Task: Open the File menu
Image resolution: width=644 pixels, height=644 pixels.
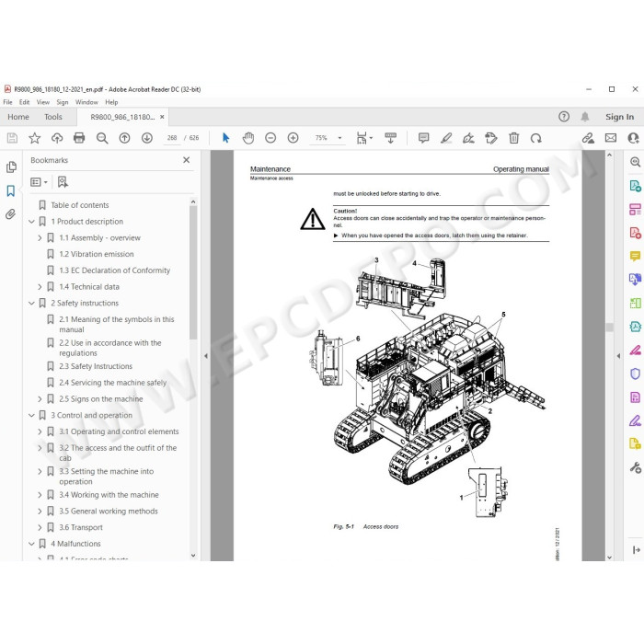Action: point(7,102)
